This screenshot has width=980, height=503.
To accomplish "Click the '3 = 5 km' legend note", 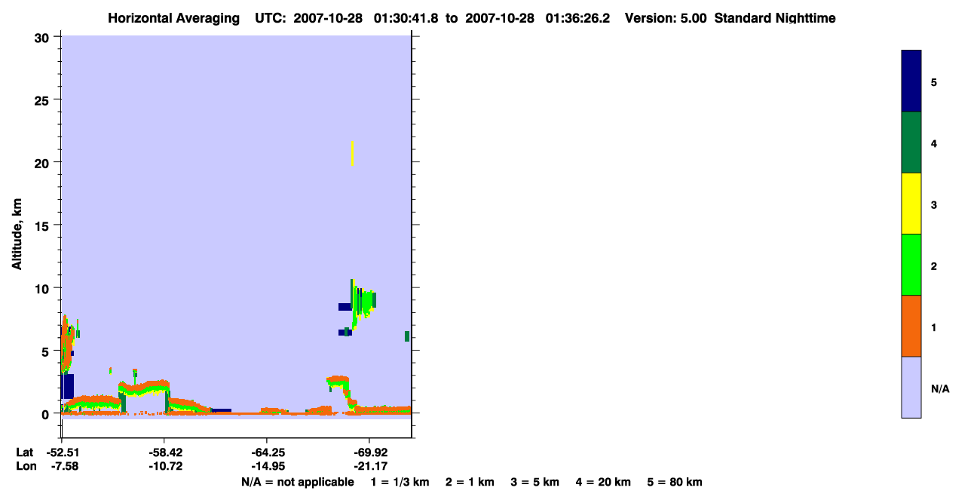I will click(x=536, y=482).
